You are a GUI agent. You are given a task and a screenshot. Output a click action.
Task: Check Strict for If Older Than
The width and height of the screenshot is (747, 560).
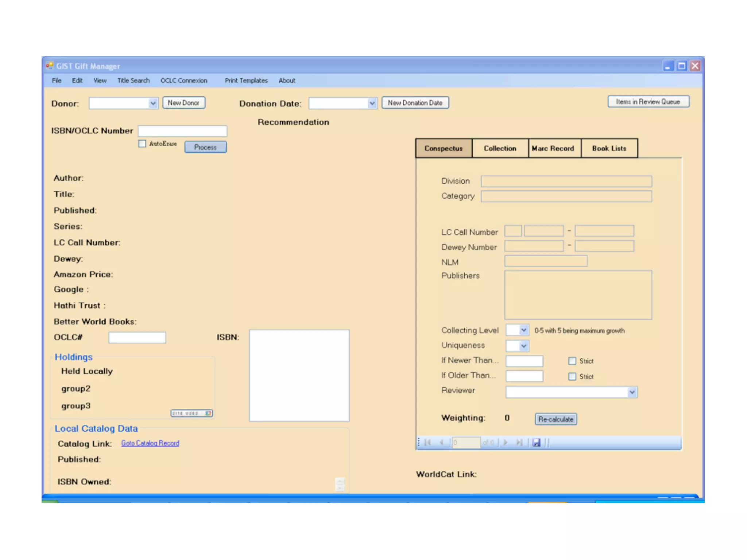point(572,376)
